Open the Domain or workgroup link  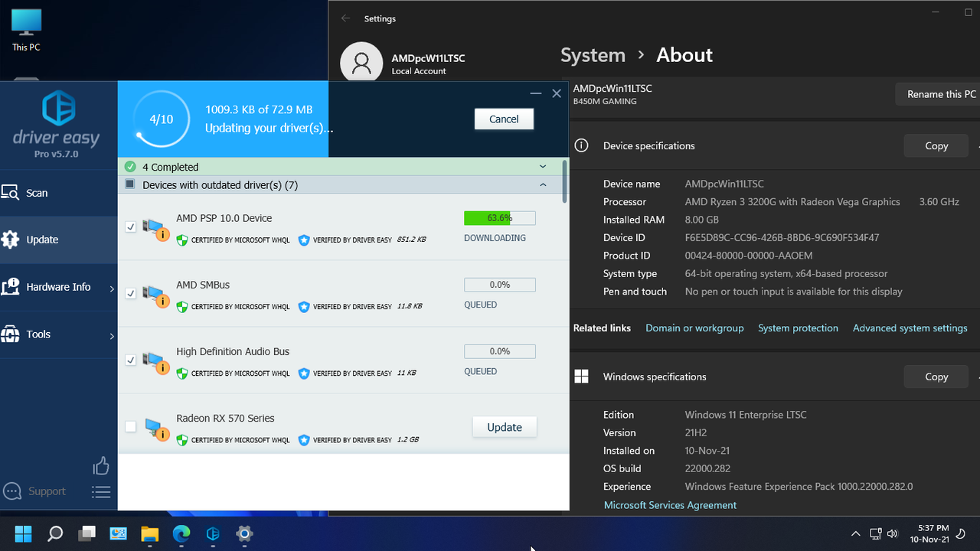click(x=694, y=328)
